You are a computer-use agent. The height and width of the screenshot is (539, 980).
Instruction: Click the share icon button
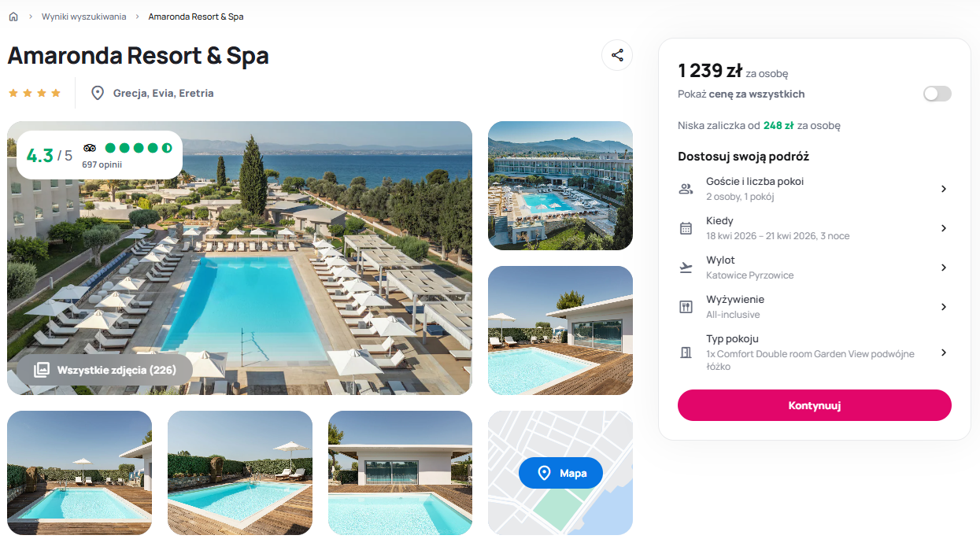[617, 55]
